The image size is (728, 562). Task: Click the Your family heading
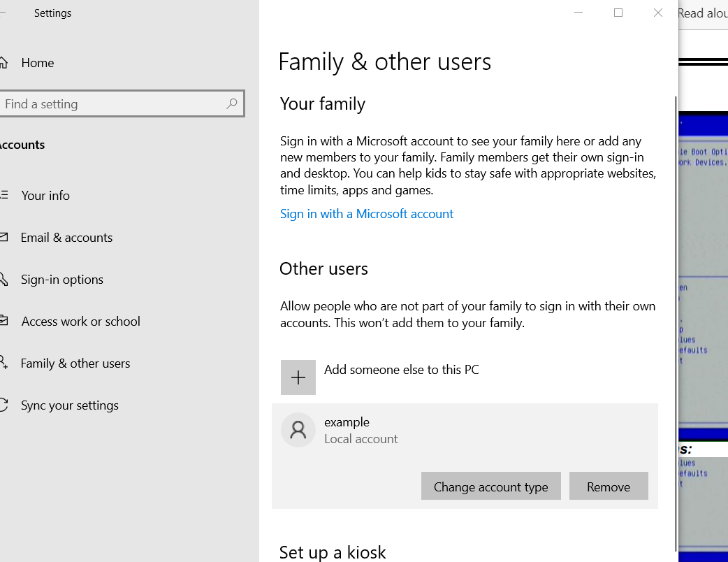tap(323, 104)
